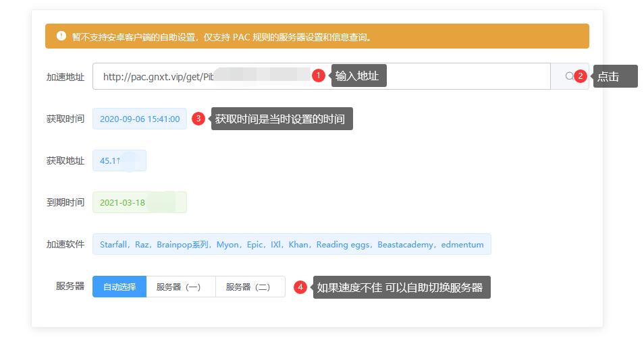
Task: Select the 自动选择 server option
Action: [119, 287]
